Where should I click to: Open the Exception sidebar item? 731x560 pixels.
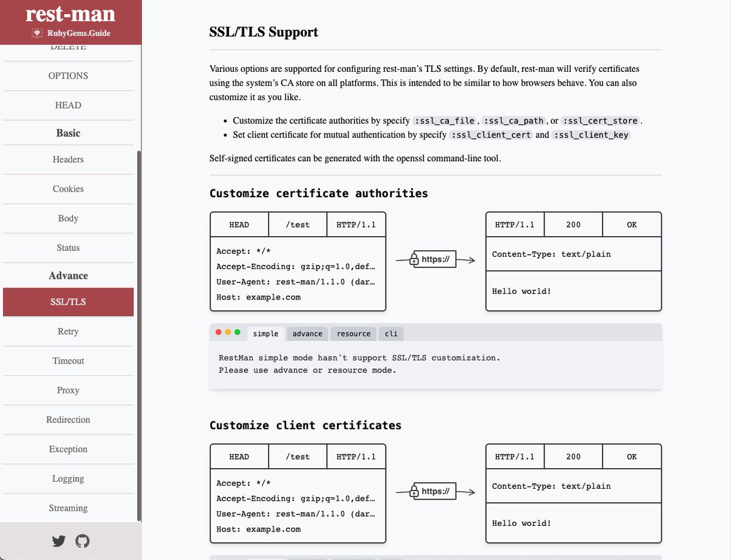coord(68,449)
